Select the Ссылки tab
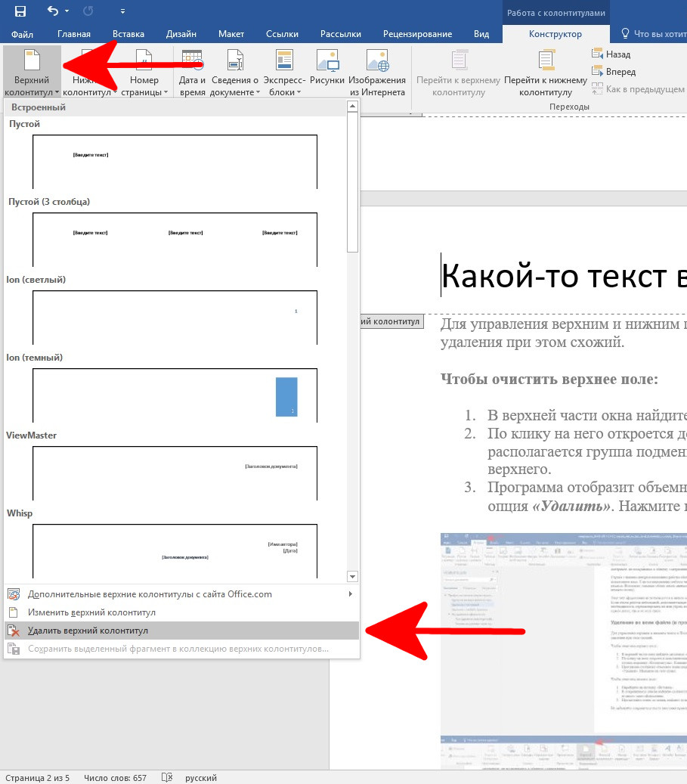This screenshot has width=687, height=784. pos(282,34)
